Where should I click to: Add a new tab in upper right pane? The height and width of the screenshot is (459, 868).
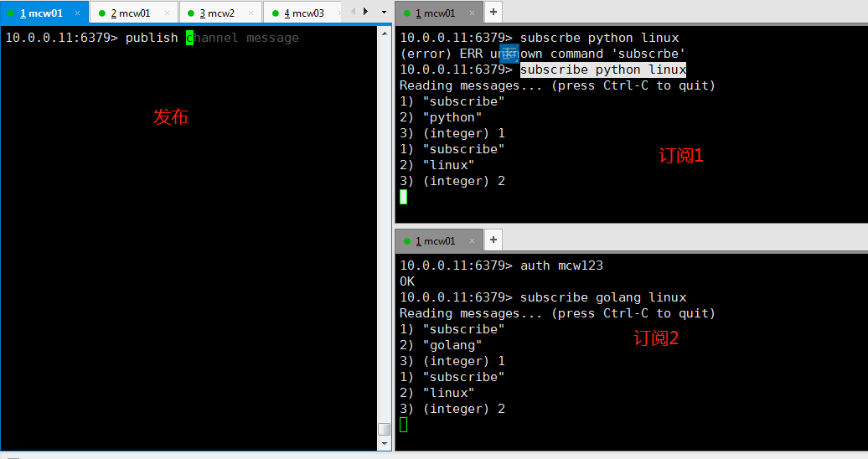[x=493, y=12]
